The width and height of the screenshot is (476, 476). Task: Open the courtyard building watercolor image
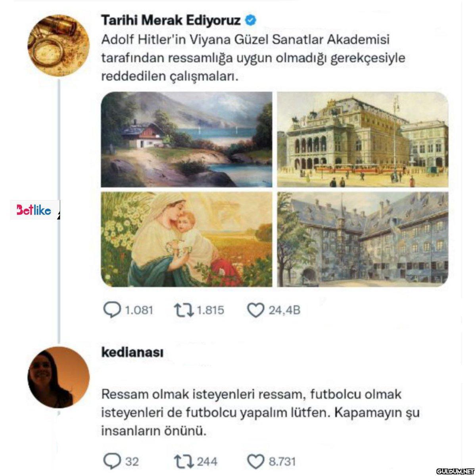pyautogui.click(x=363, y=239)
